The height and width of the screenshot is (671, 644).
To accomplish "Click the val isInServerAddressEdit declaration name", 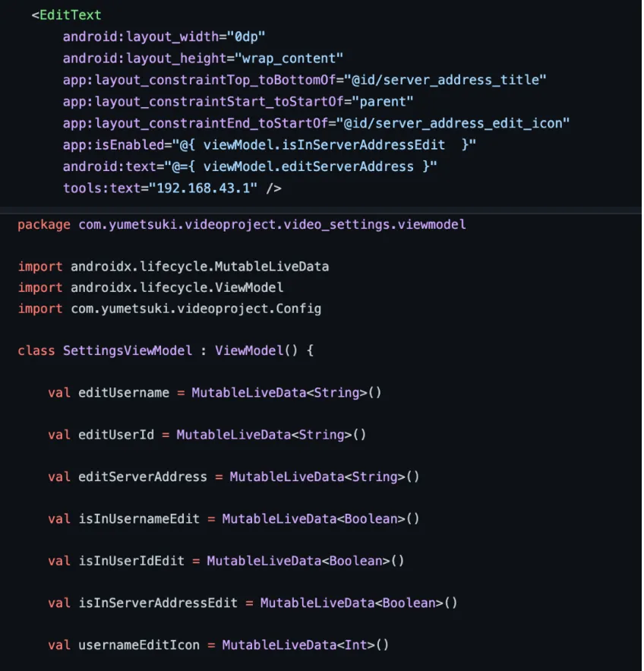I will click(x=158, y=603).
